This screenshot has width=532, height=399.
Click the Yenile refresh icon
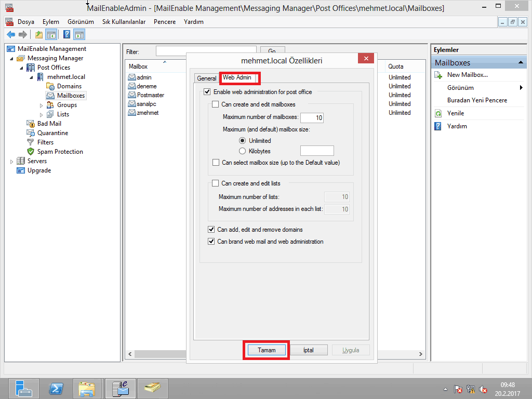click(438, 113)
